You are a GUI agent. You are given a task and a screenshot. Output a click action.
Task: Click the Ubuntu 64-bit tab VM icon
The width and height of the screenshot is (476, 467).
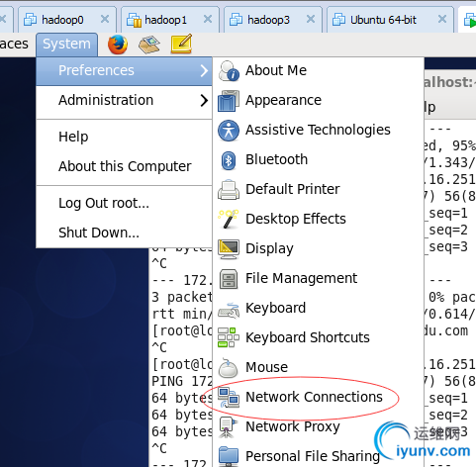coord(338,20)
